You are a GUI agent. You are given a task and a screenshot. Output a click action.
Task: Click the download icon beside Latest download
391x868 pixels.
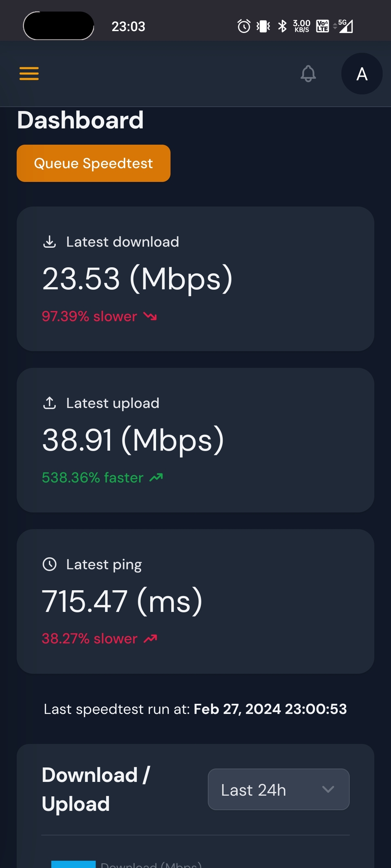[x=50, y=242]
